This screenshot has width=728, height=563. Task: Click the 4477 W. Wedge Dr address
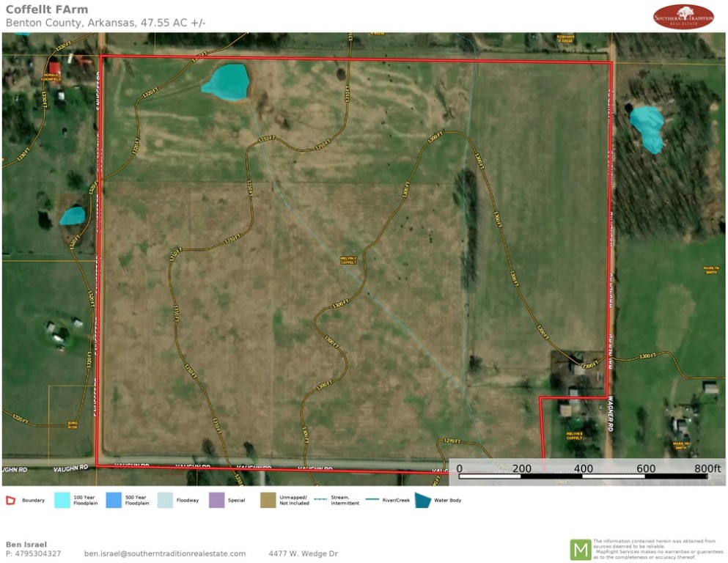click(x=303, y=553)
